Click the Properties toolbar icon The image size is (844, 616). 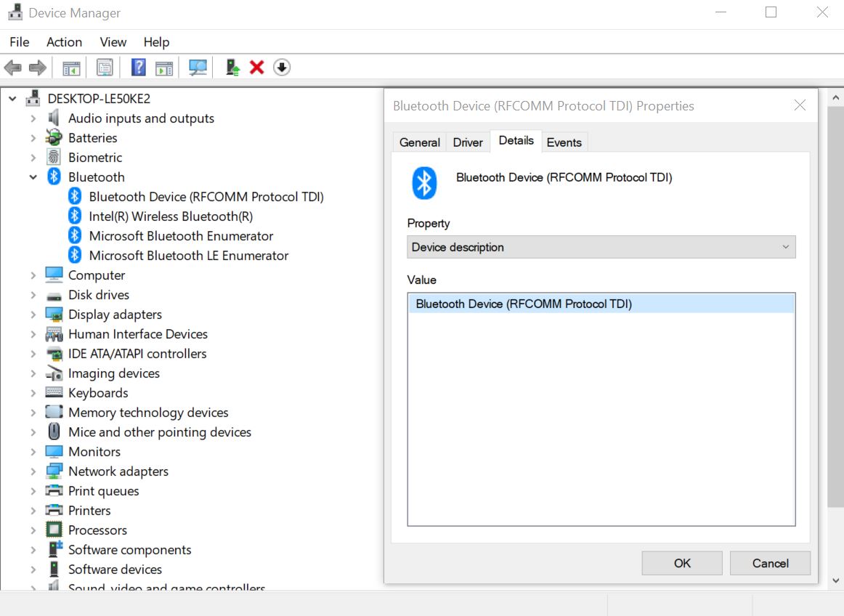point(105,67)
